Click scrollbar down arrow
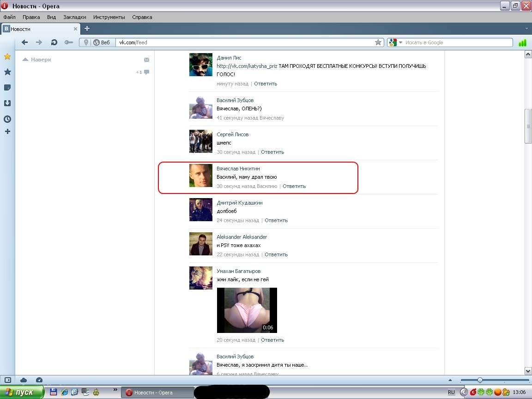532x399 pixels. click(x=528, y=371)
